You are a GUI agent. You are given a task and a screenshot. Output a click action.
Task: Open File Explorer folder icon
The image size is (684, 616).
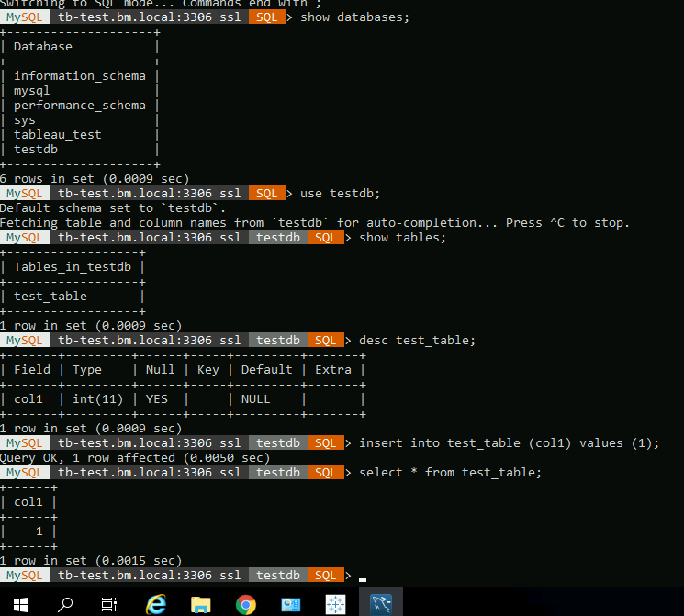tap(201, 605)
